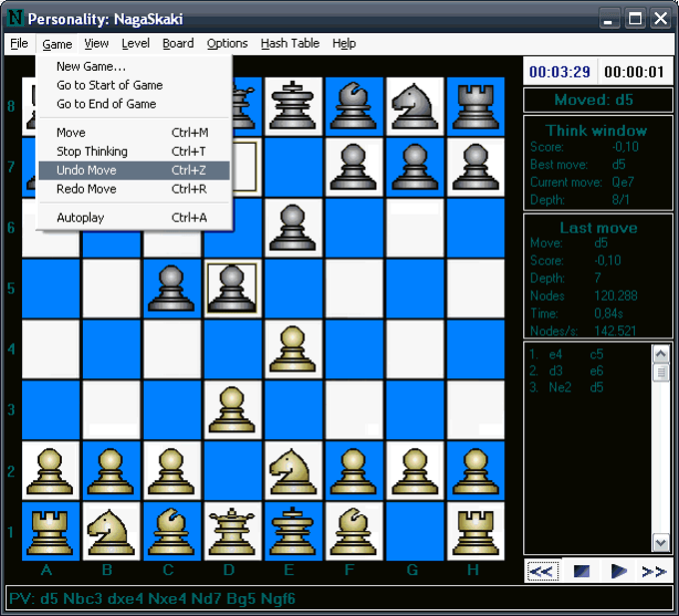Screen dimensions: 679x616
Task: Select the white bishop on c1
Action: [x=172, y=531]
